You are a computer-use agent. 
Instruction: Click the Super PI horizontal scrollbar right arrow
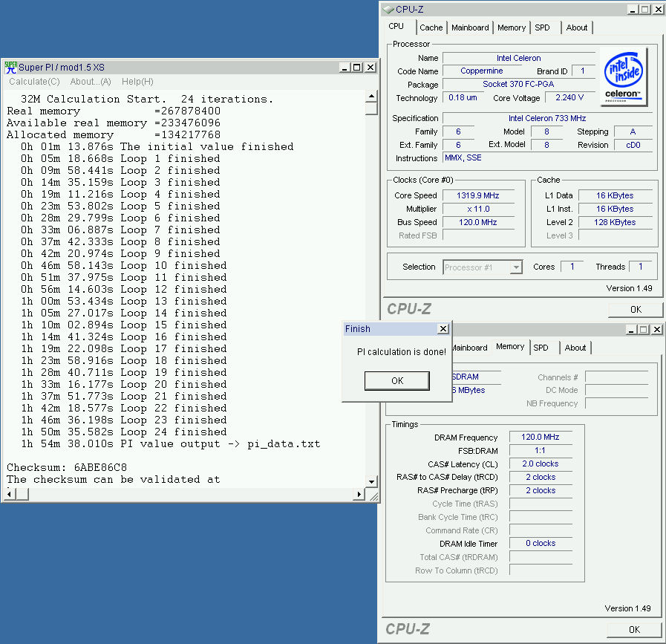click(359, 494)
